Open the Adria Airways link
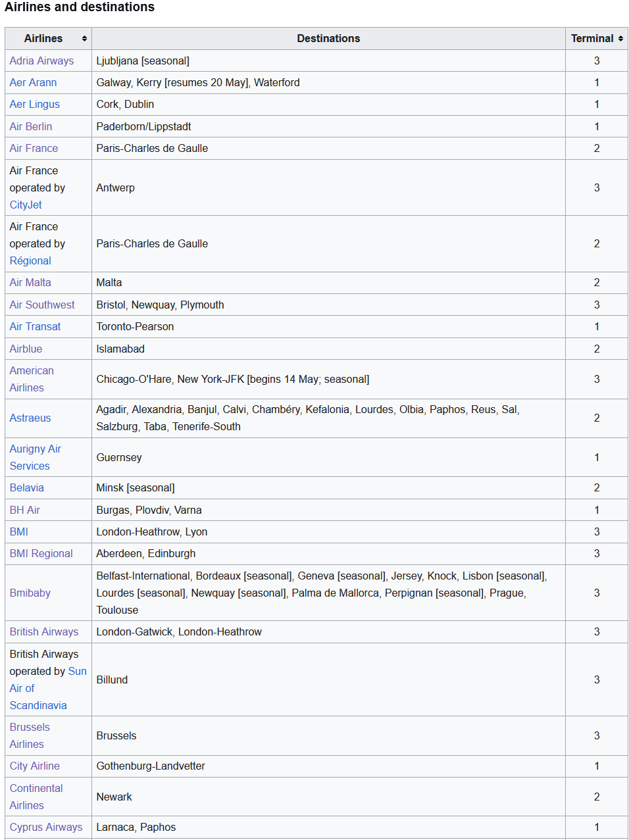 (x=41, y=61)
